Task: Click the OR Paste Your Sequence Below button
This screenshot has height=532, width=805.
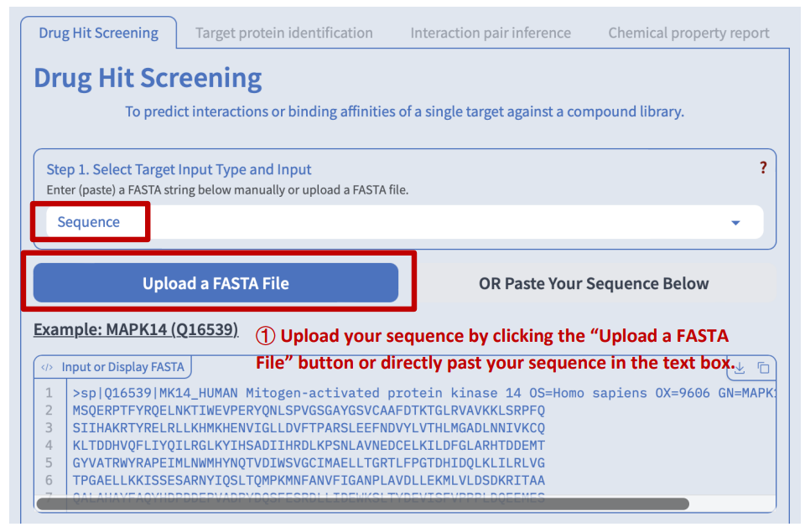Action: pos(594,283)
